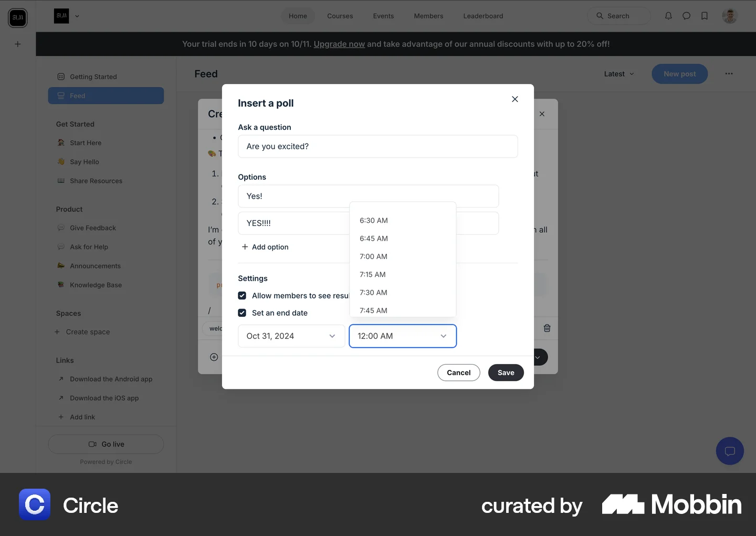Open the floating chat support button
The width and height of the screenshot is (756, 536).
pos(730,451)
